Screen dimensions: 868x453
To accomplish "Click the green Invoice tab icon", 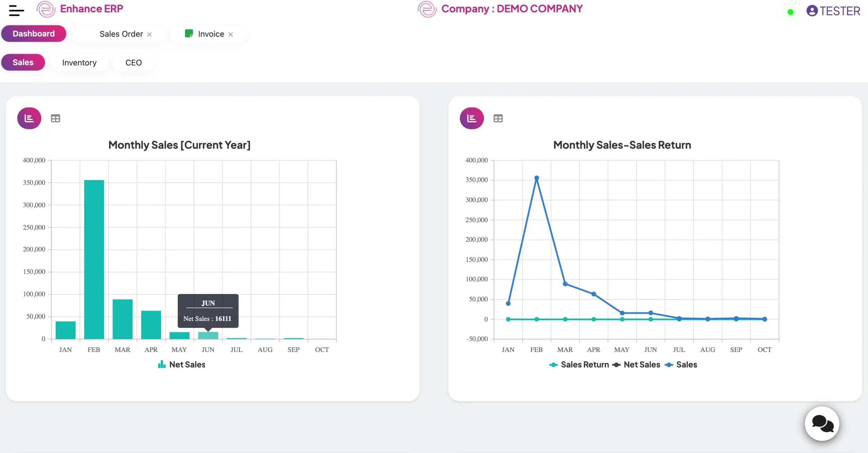I will (189, 34).
